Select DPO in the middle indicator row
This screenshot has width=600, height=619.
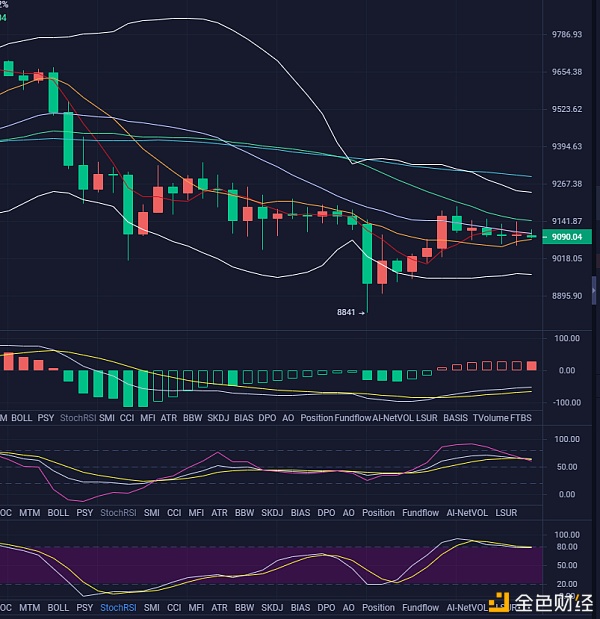tap(326, 513)
